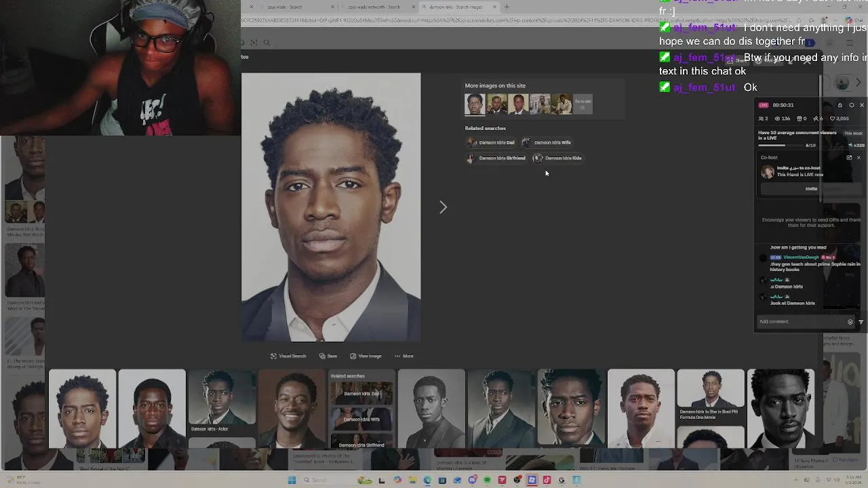Image resolution: width=868 pixels, height=488 pixels.
Task: Open related search 'Damson Idris Dad'
Action: pyautogui.click(x=491, y=142)
